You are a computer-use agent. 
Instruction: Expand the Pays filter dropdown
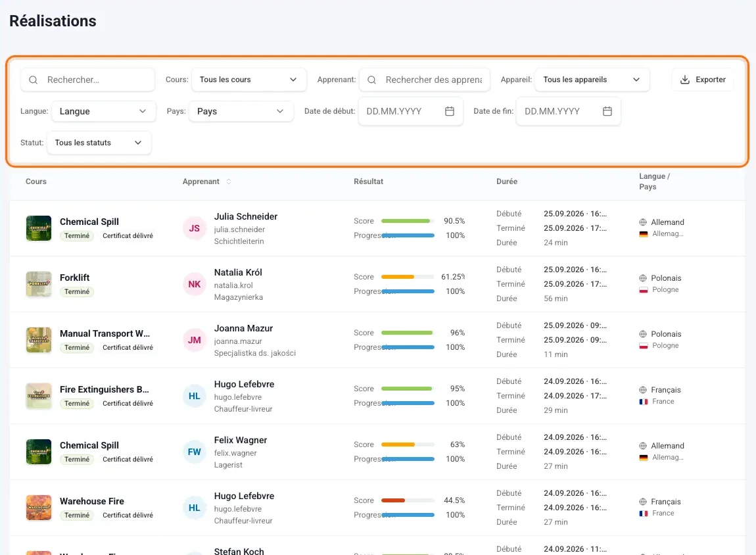(241, 111)
